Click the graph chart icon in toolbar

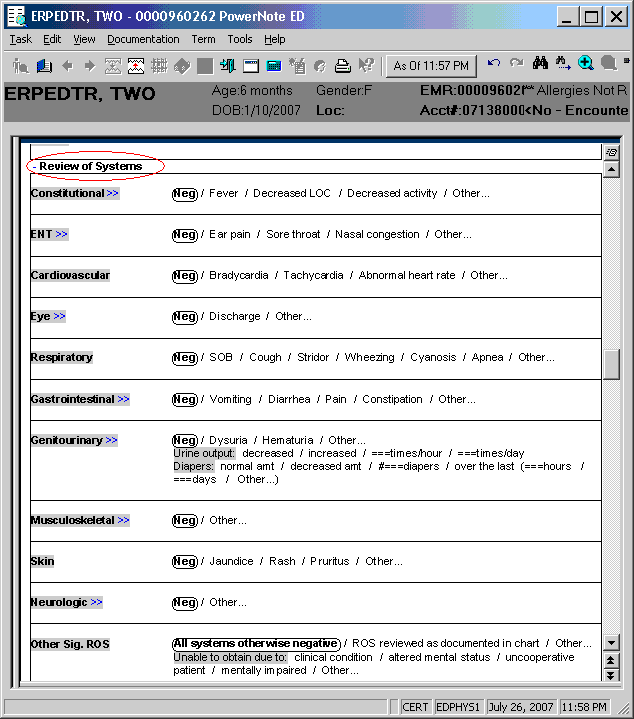point(134,66)
